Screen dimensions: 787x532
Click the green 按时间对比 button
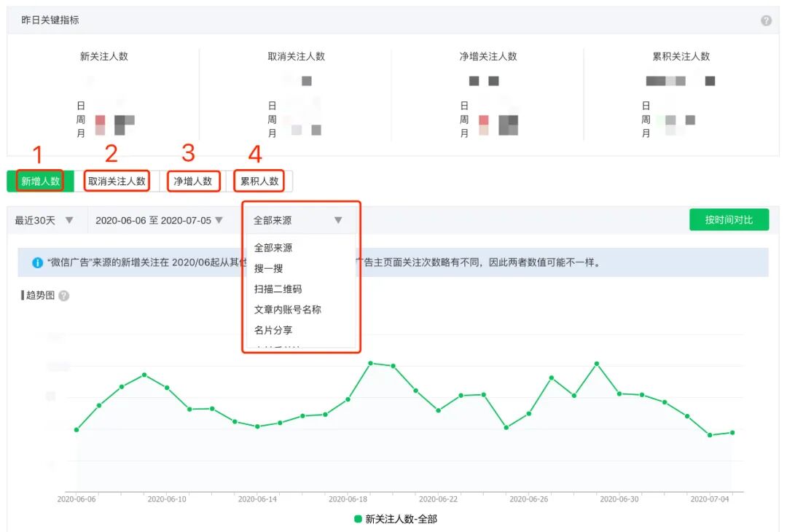tap(729, 219)
